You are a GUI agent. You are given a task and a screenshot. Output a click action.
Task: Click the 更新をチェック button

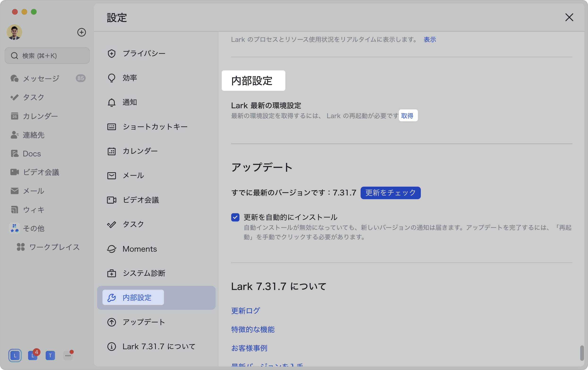pyautogui.click(x=390, y=193)
